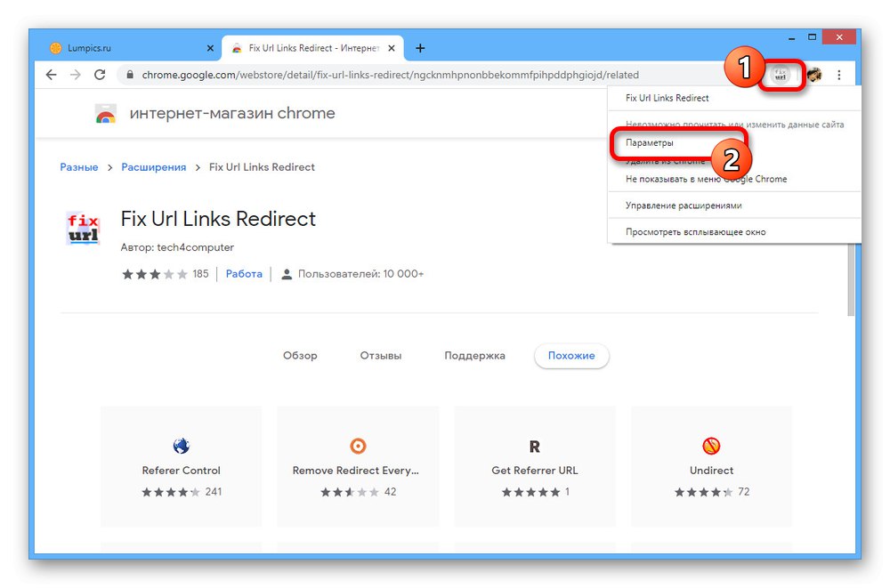Click the 185 ratings count
Screen dimensions: 890x588
[x=200, y=274]
